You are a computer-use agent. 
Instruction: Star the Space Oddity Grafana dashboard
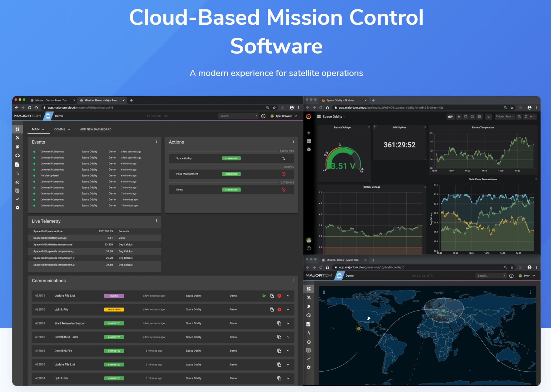(x=459, y=117)
